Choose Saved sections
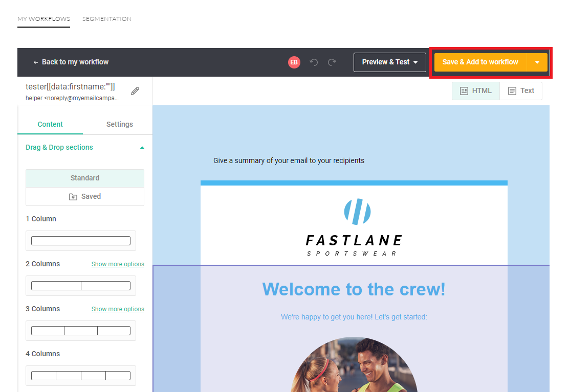The width and height of the screenshot is (569, 392). [85, 196]
